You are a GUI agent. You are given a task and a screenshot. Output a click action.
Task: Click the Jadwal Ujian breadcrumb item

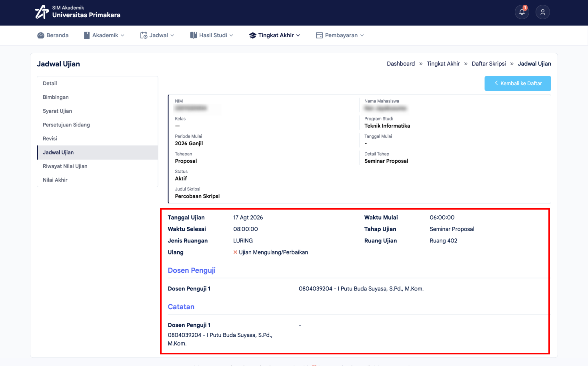(534, 64)
